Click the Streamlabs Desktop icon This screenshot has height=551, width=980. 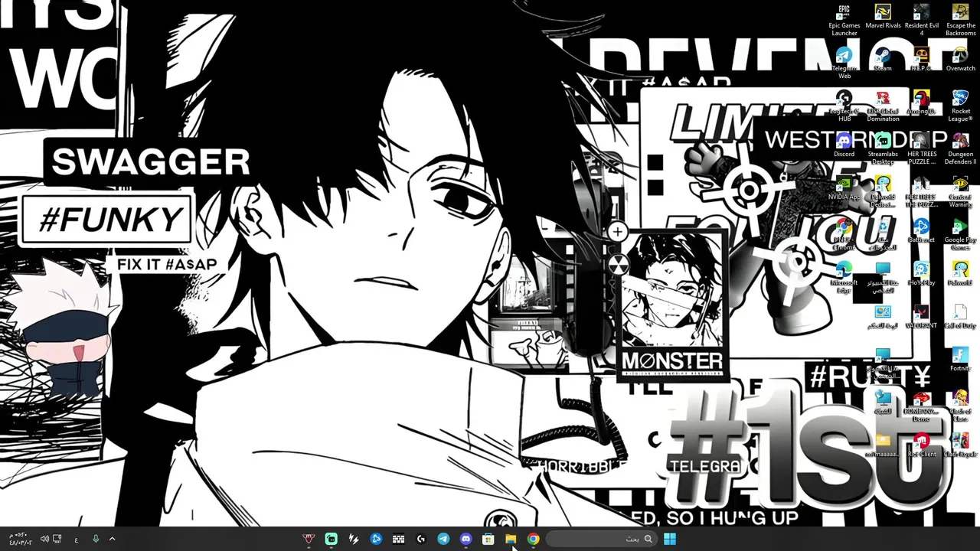(883, 149)
